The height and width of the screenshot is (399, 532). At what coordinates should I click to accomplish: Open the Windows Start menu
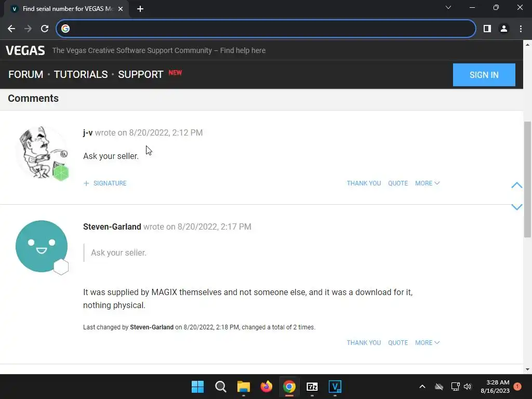click(197, 387)
